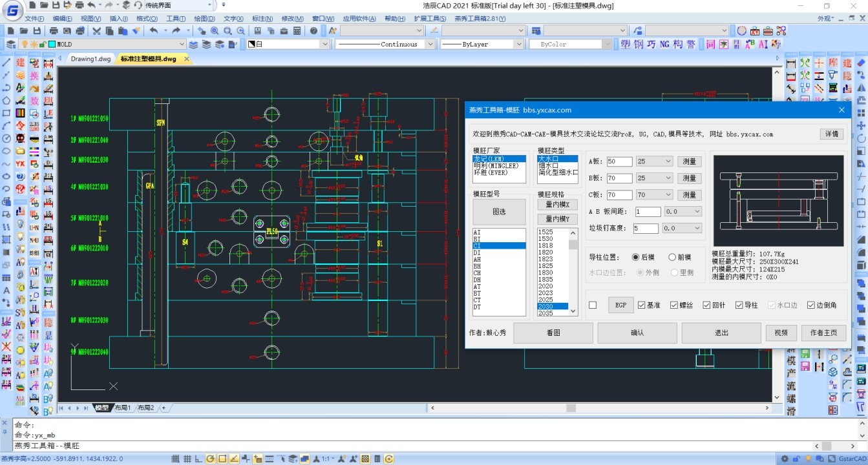Click the Help question mark icon

click(313, 30)
